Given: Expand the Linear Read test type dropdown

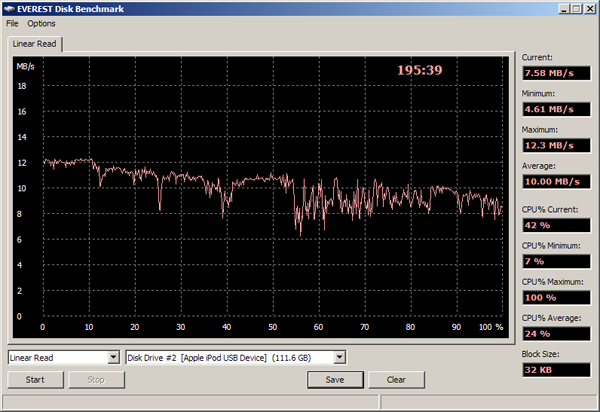Looking at the screenshot, I should [113, 358].
